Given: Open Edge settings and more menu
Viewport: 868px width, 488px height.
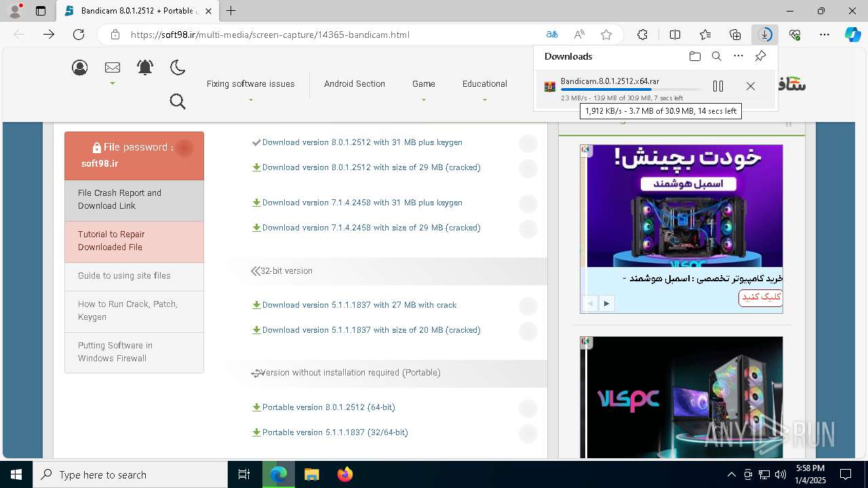Looking at the screenshot, I should point(825,35).
